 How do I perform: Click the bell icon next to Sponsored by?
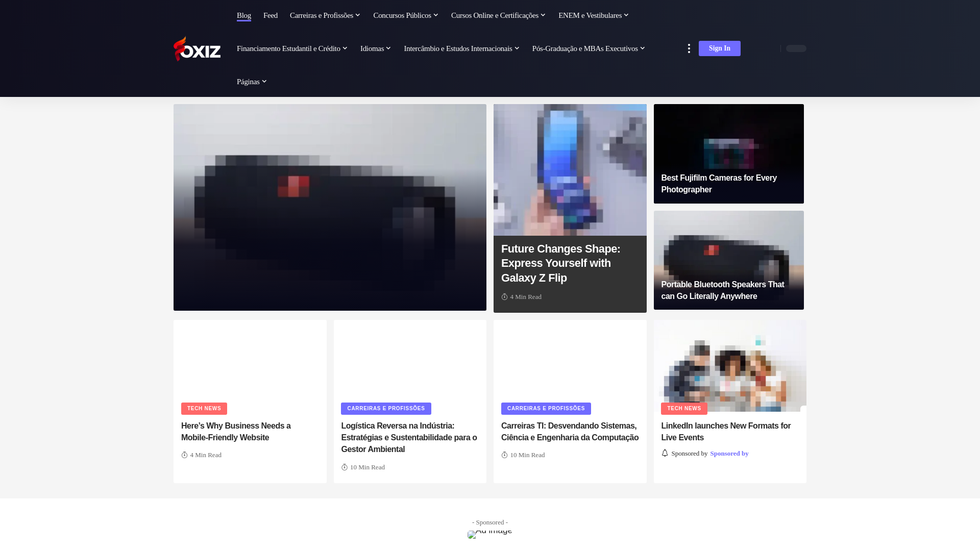point(665,453)
